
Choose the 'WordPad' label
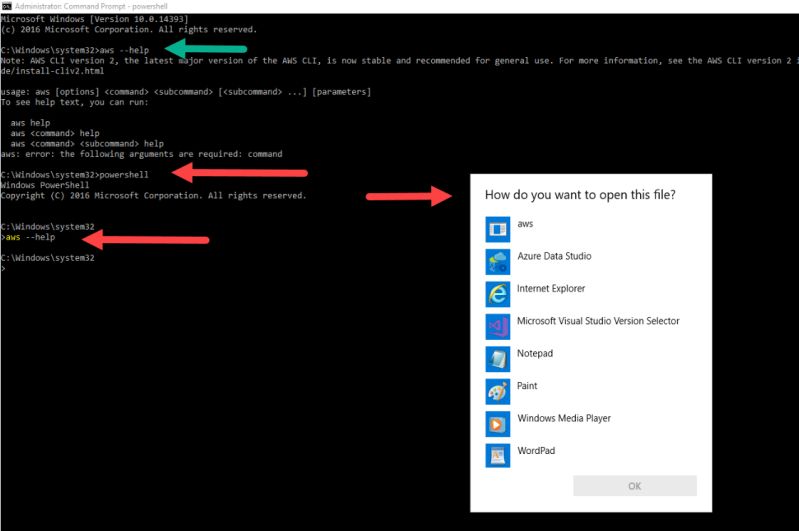pos(536,450)
